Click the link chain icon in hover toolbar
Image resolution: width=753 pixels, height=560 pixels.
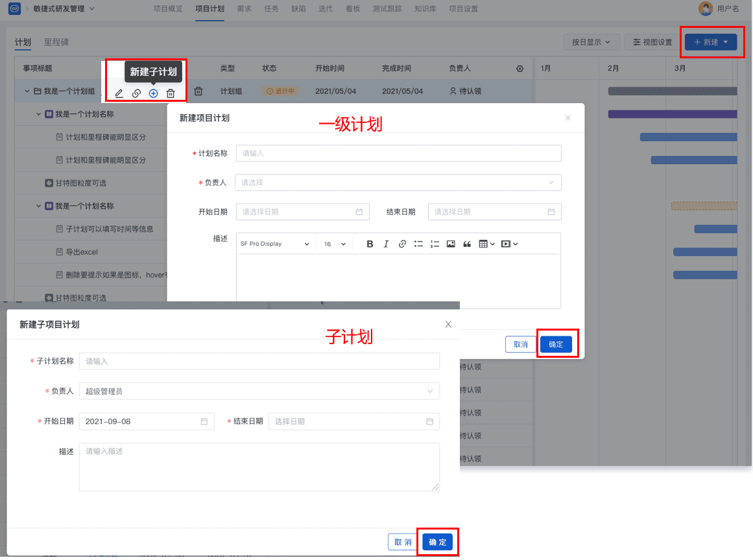pos(136,93)
